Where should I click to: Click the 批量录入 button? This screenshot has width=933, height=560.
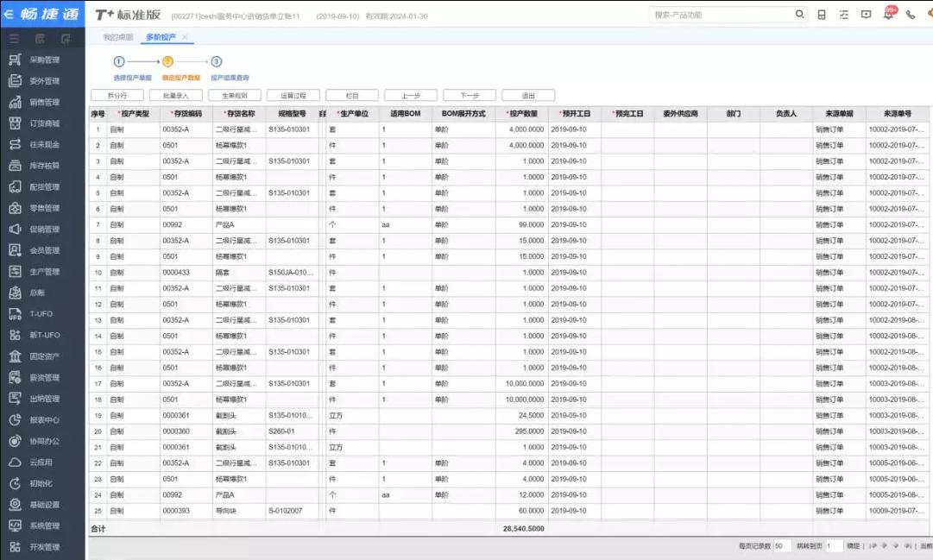pos(175,96)
